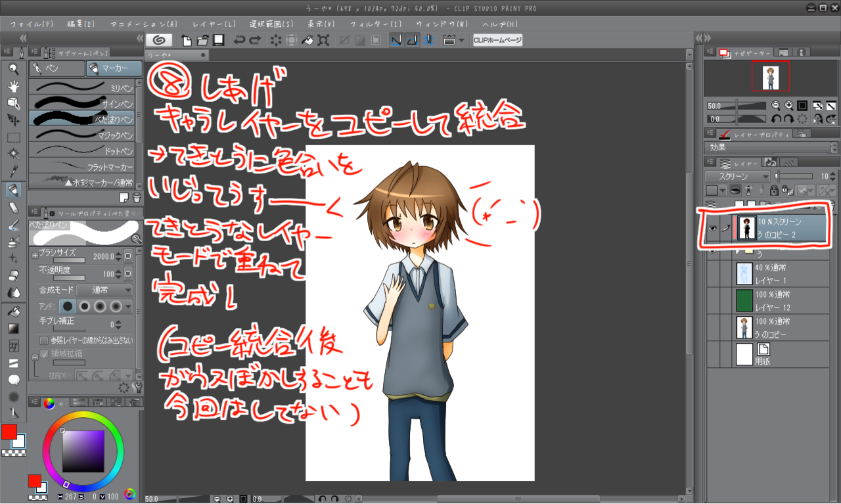Click the Scale/Rotate transform toolbar icon
This screenshot has width=841, height=504.
pyautogui.click(x=323, y=40)
